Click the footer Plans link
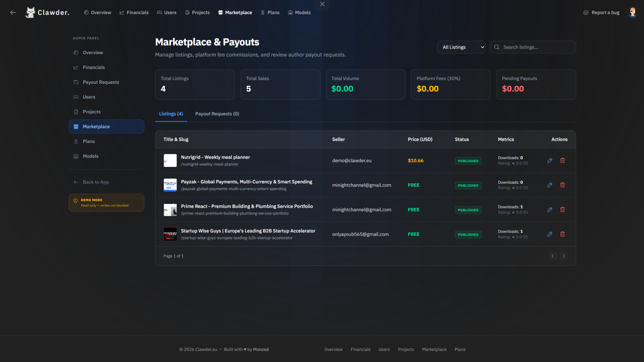 (x=460, y=349)
